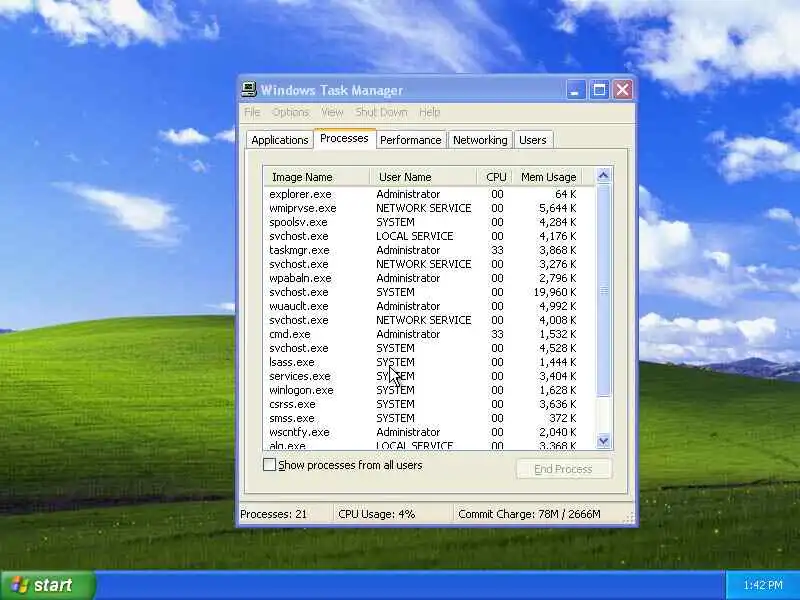
Task: Select svchost.exe using 4,008 K
Action: point(429,320)
